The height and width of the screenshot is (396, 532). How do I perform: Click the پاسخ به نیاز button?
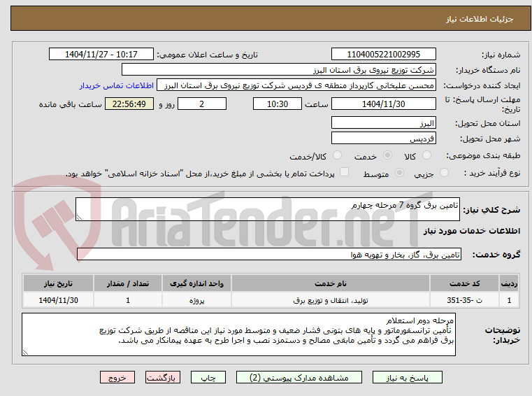pyautogui.click(x=407, y=377)
